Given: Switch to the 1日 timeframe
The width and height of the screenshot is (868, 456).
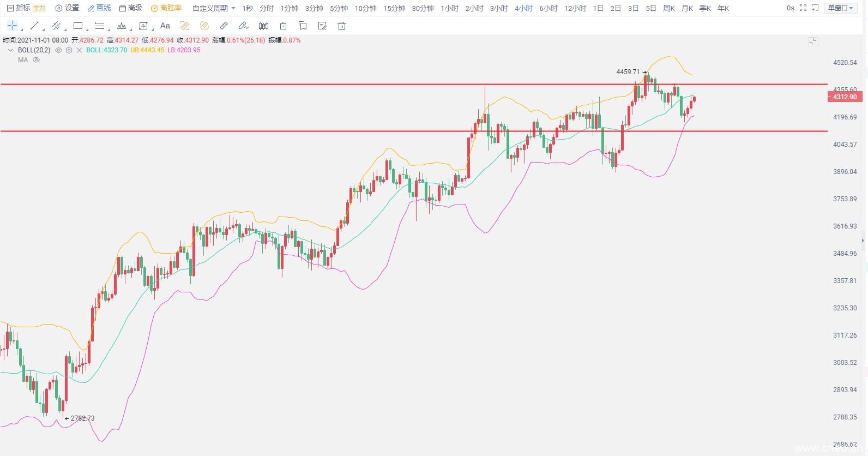Looking at the screenshot, I should pos(598,8).
